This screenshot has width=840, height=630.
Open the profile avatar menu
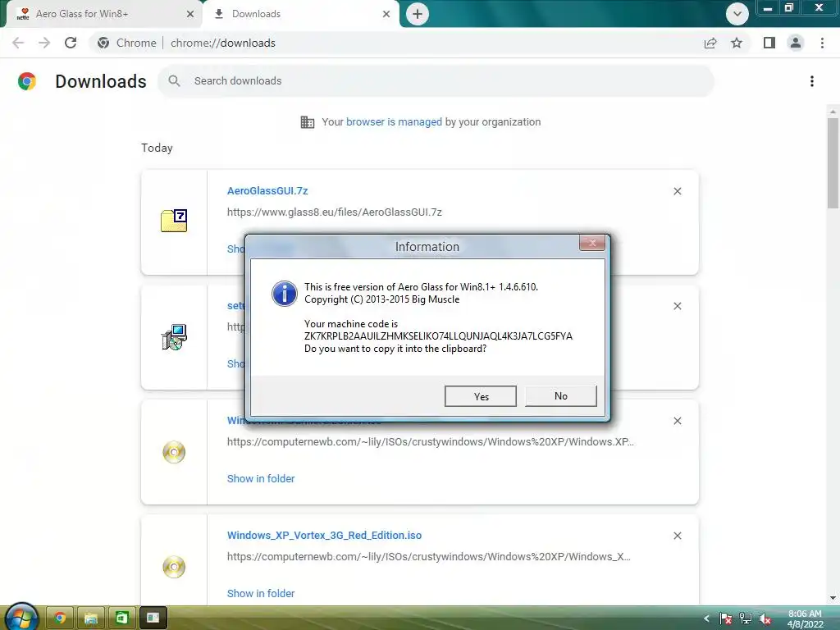tap(796, 43)
